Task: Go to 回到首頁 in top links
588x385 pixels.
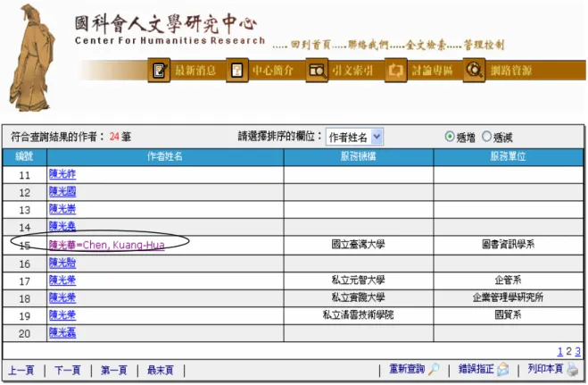Action: click(x=311, y=45)
